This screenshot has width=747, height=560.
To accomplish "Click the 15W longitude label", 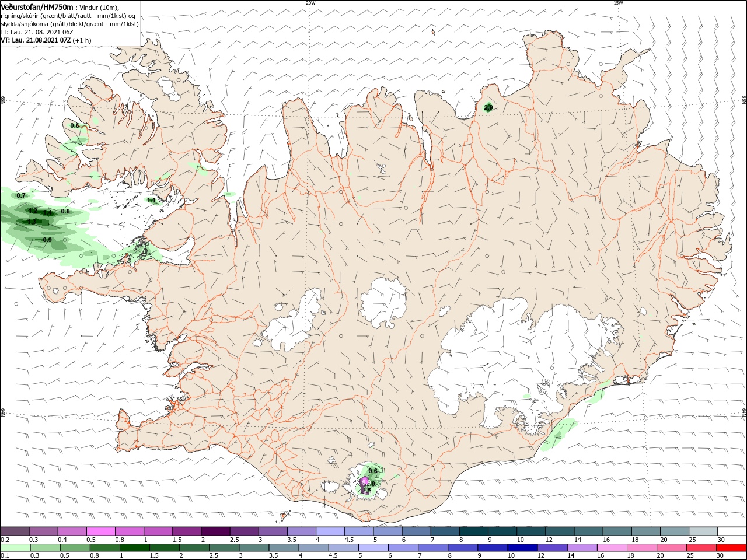I will 618,3.
